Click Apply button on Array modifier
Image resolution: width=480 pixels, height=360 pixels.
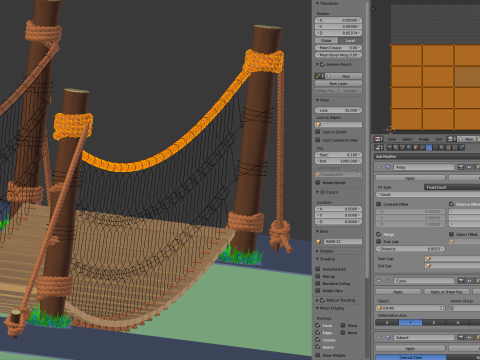(410, 178)
